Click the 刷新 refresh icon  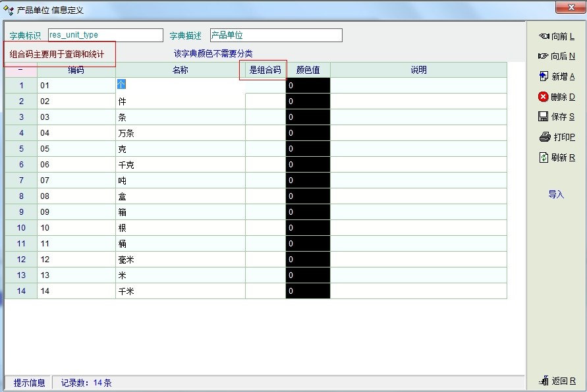pos(544,157)
